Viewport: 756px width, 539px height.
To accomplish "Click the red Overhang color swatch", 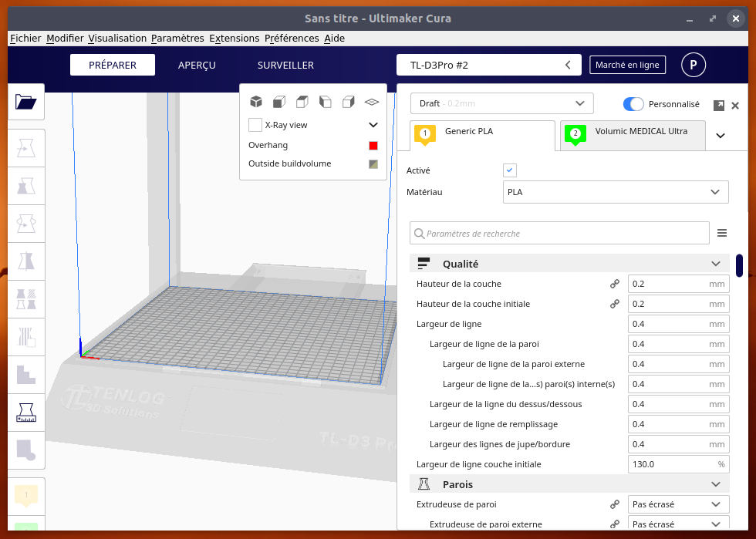I will [373, 146].
